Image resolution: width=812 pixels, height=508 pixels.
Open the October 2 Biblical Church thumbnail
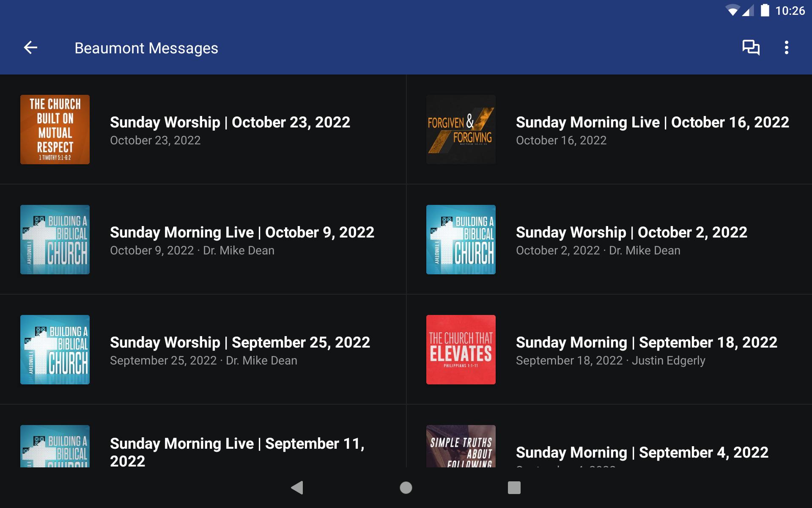461,240
